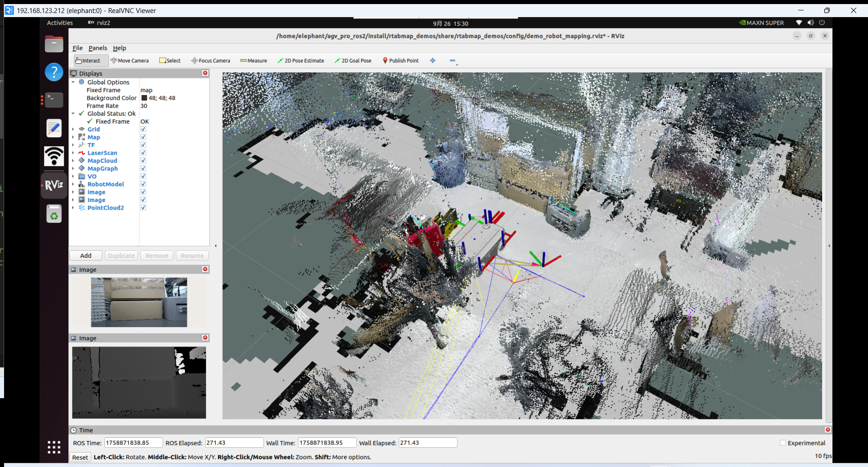Click the Background Color swatch

[144, 98]
